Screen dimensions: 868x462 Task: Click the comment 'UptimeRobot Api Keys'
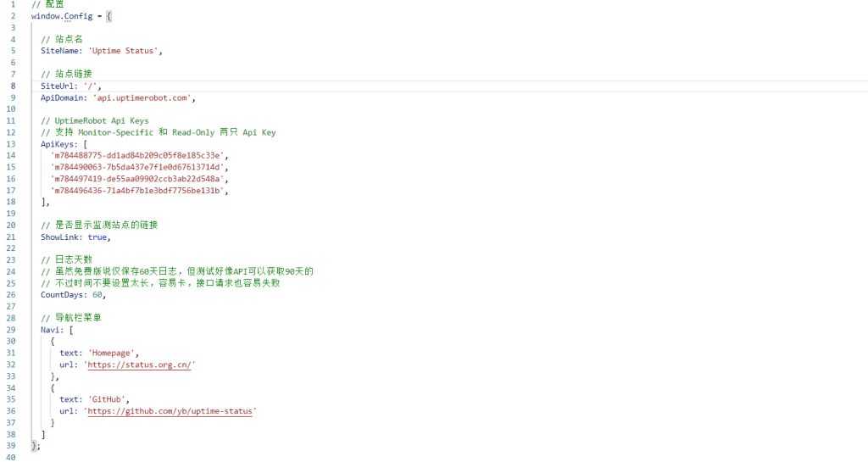pos(95,120)
